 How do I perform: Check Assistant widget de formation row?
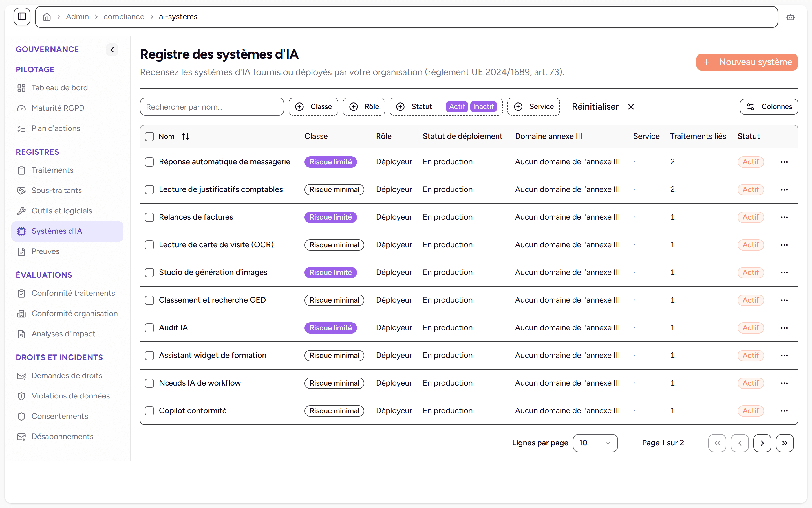click(149, 356)
